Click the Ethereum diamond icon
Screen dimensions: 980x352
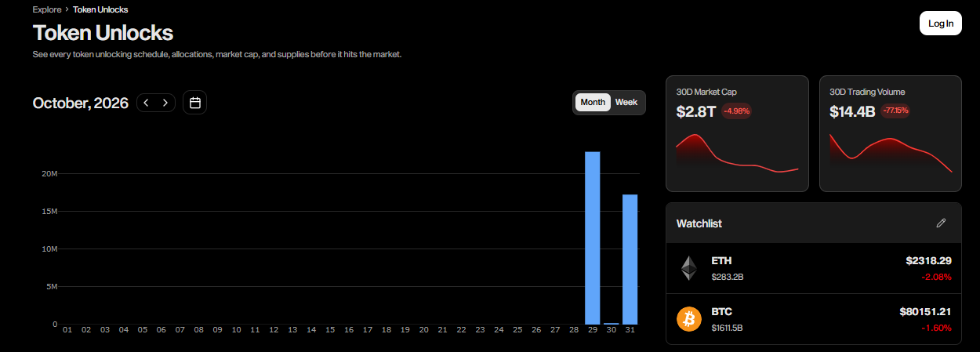coord(688,268)
